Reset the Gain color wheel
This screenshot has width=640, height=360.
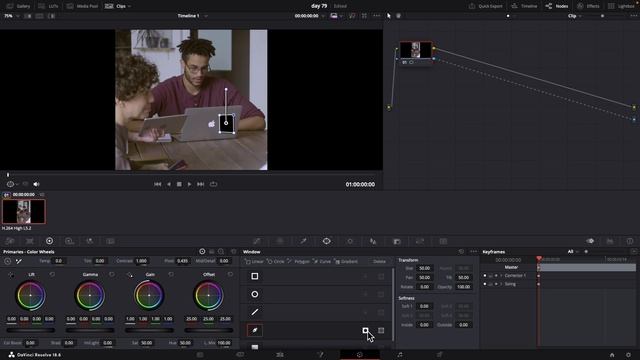pos(171,274)
